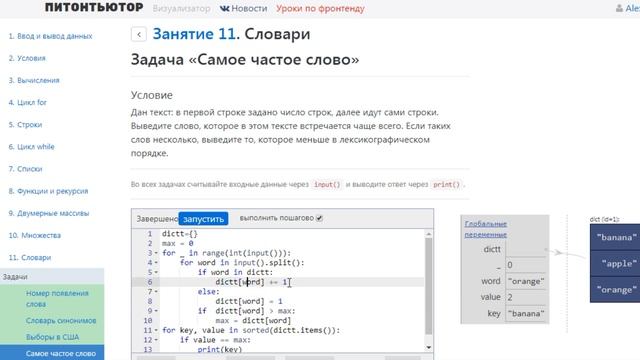Open lesson 10. Множества
Viewport: 640px width, 360px height.
(35, 235)
